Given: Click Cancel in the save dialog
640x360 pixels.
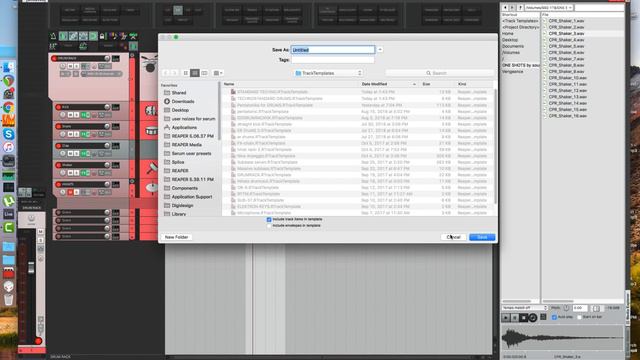Looking at the screenshot, I should (453, 237).
